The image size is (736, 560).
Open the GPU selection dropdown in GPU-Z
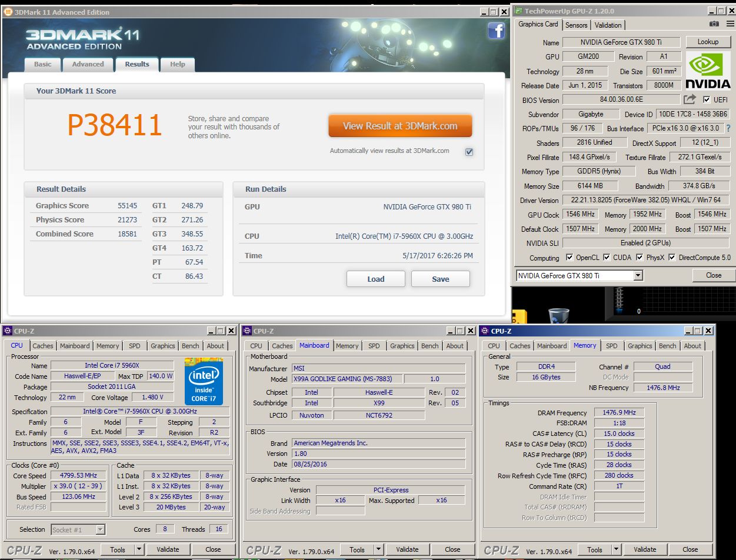tap(638, 275)
